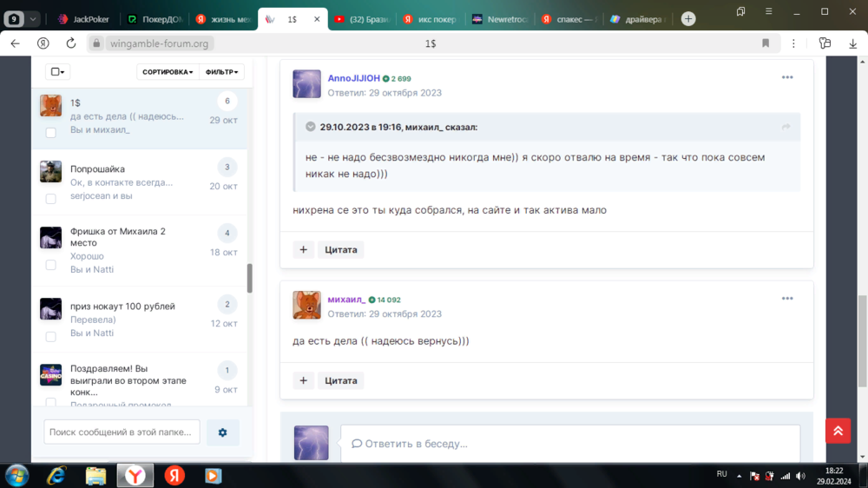The width and height of the screenshot is (868, 488).
Task: Switch to the Newretrocasino browser tab
Action: click(502, 18)
